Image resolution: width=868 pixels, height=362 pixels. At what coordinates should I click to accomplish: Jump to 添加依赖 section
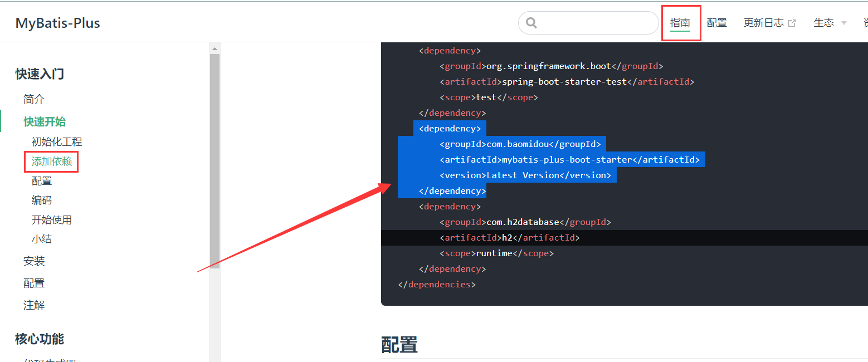tap(52, 162)
